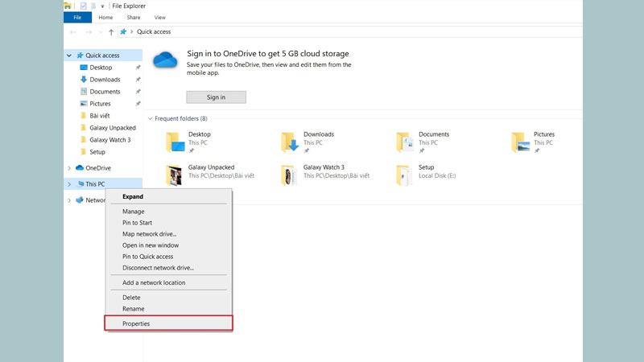Screen dimensions: 644x362
Task: Select Manage in the context menu
Action: (x=133, y=212)
